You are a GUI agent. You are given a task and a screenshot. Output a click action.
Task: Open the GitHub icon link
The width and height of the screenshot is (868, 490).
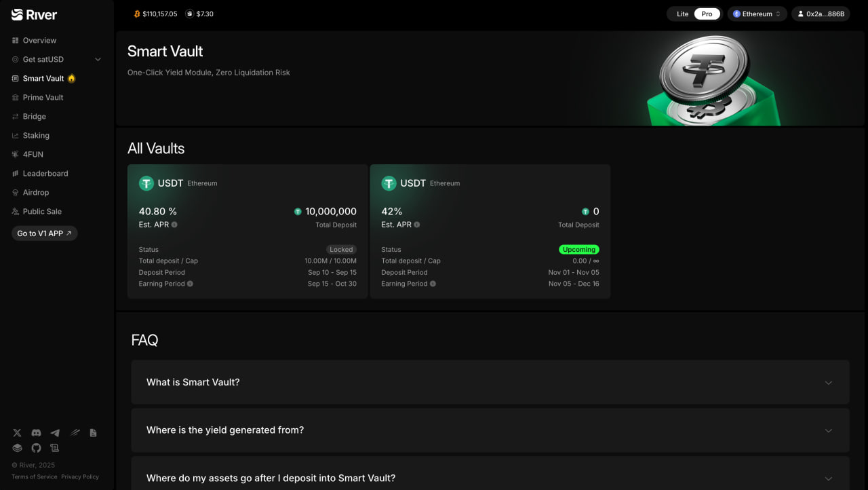[36, 448]
